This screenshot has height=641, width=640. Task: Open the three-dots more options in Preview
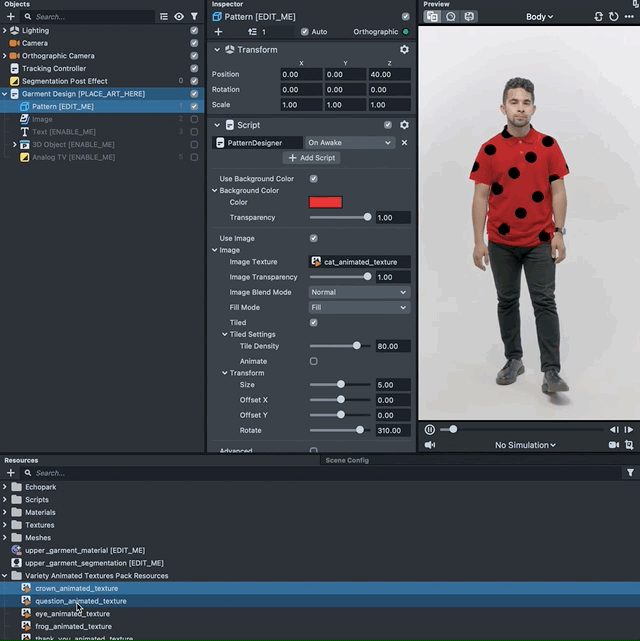pyautogui.click(x=629, y=17)
